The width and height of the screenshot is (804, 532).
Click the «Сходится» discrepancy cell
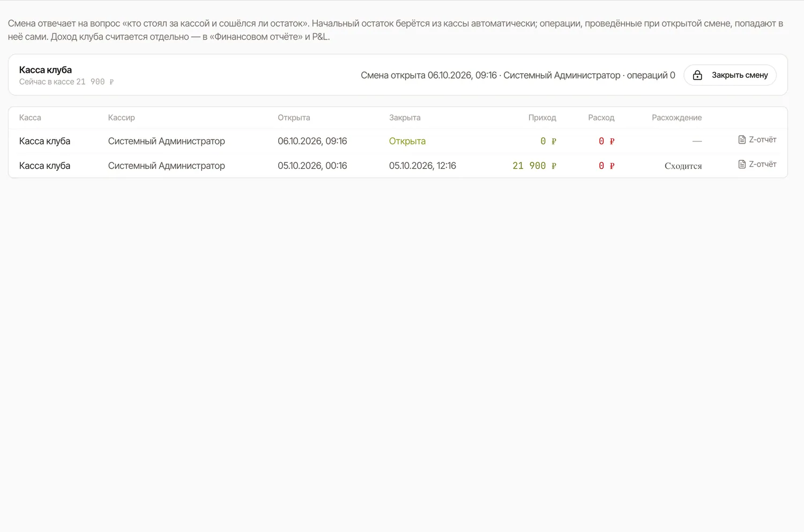pyautogui.click(x=683, y=166)
